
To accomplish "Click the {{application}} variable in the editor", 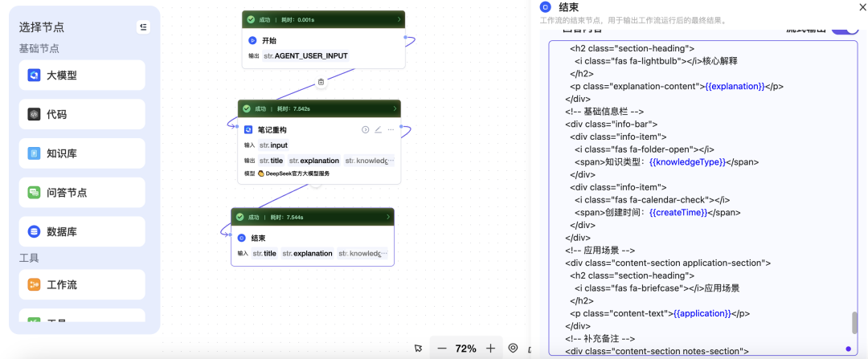I will click(x=702, y=314).
